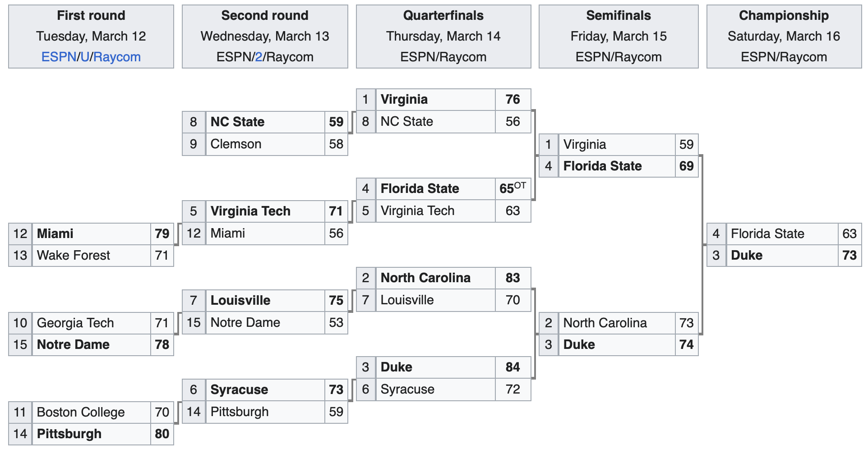Click Pittsburgh's winning score of 80

click(162, 434)
